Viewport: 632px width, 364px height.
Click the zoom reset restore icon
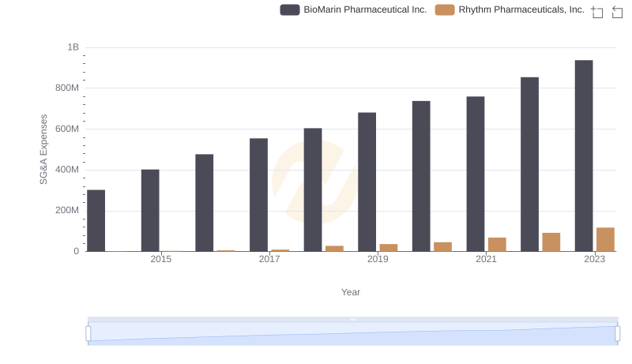[617, 12]
